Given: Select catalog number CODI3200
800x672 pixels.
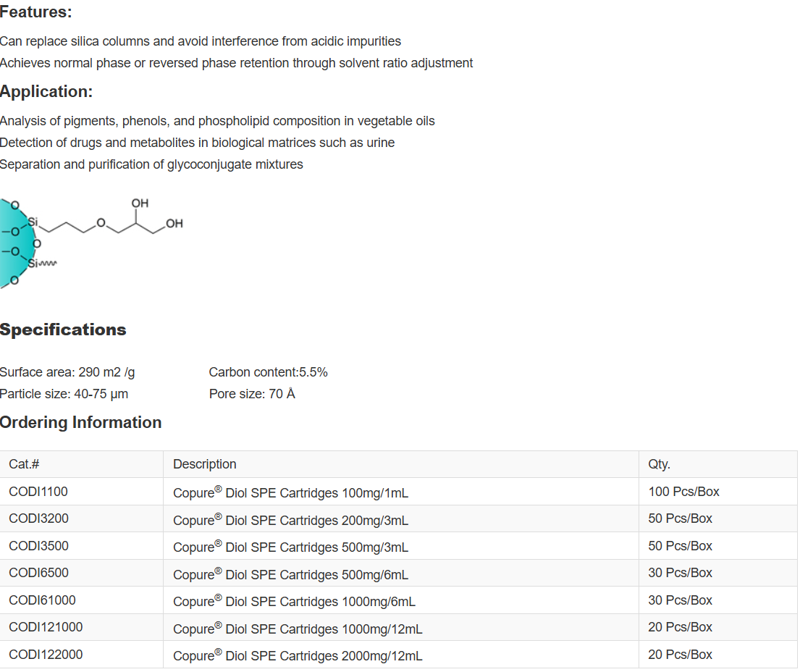Looking at the screenshot, I should point(39,518).
